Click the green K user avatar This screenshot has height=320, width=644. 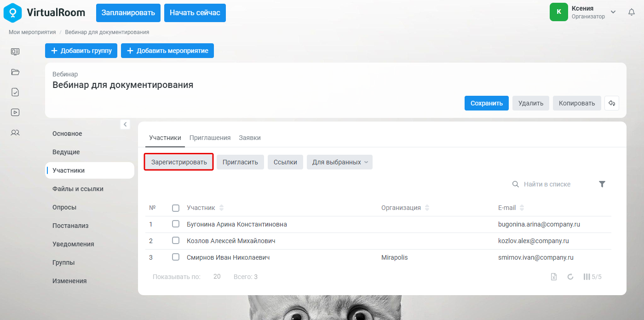pyautogui.click(x=558, y=12)
